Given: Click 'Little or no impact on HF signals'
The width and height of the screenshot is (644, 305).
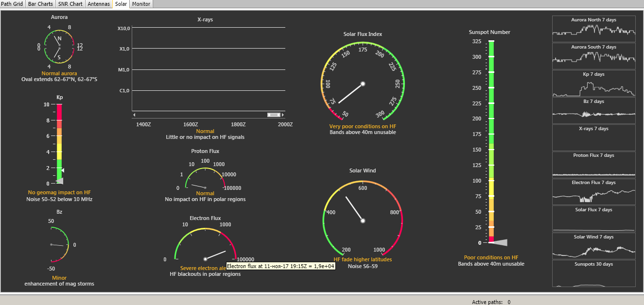Looking at the screenshot, I should (205, 137).
